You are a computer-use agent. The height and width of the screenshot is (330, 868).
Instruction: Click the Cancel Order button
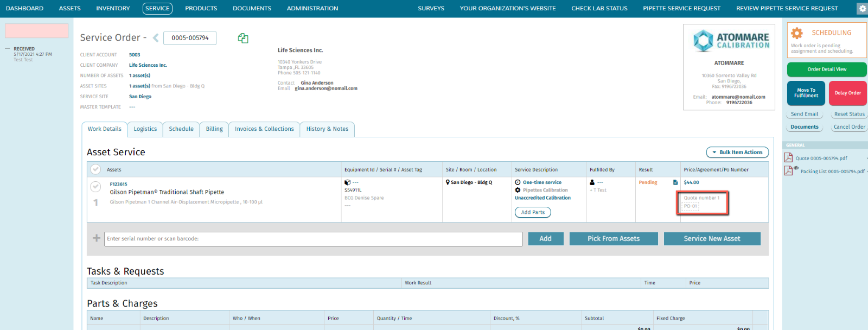(849, 127)
